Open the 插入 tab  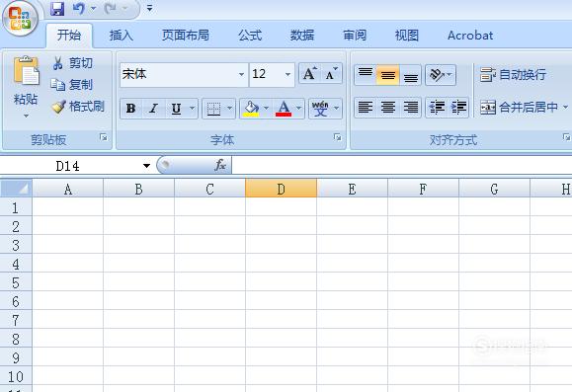[x=122, y=36]
